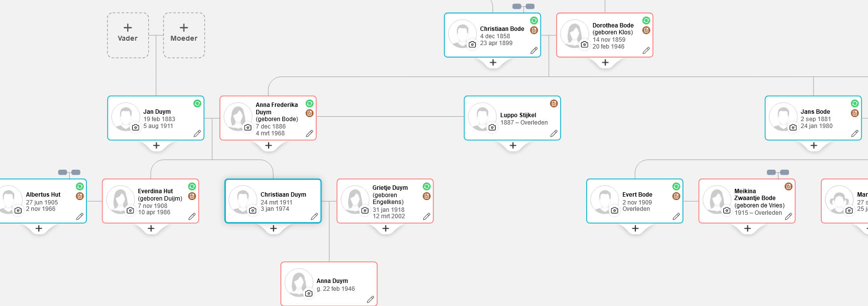Edit Christiaan Bode with the pencil icon
Screen dimensions: 868x306
534,51
